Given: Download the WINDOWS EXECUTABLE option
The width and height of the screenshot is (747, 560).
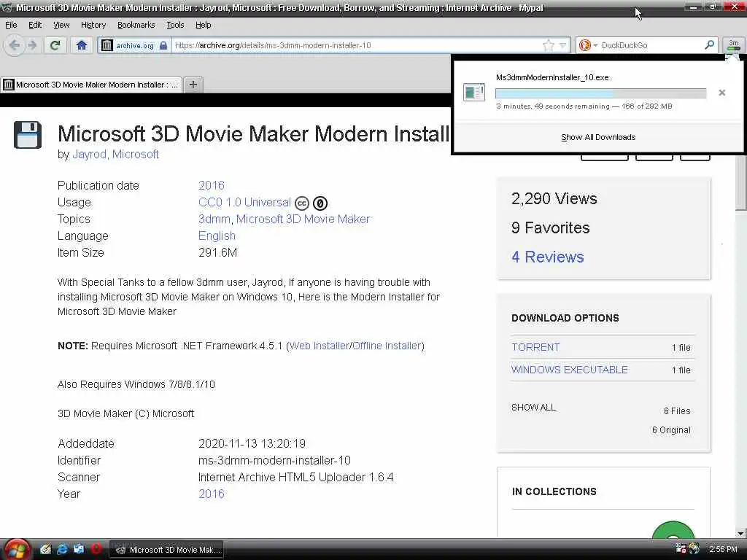Looking at the screenshot, I should coord(569,370).
